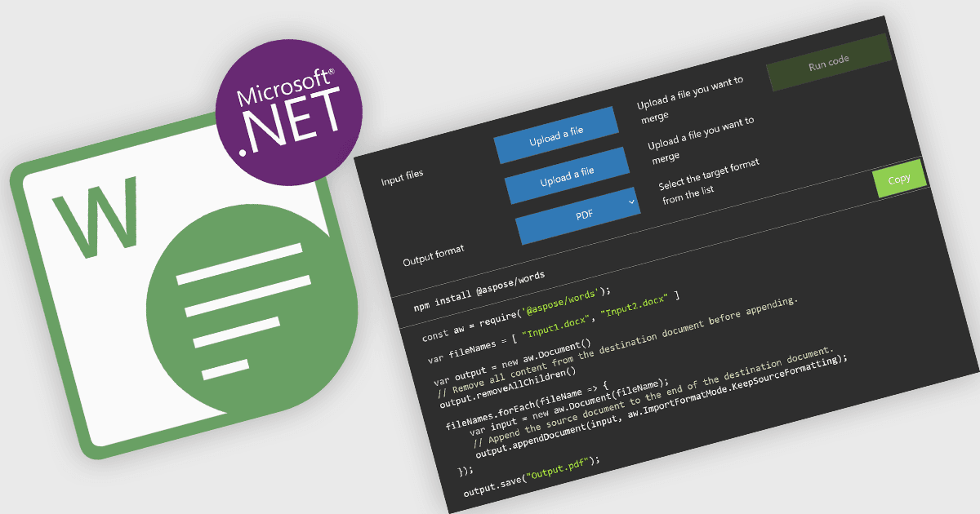Click the 'Remove all content' comment line
This screenshot has height=514, width=980.
pyautogui.click(x=617, y=348)
